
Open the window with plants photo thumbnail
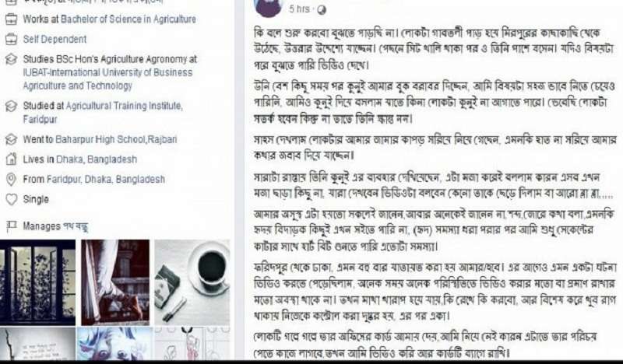coord(37,282)
